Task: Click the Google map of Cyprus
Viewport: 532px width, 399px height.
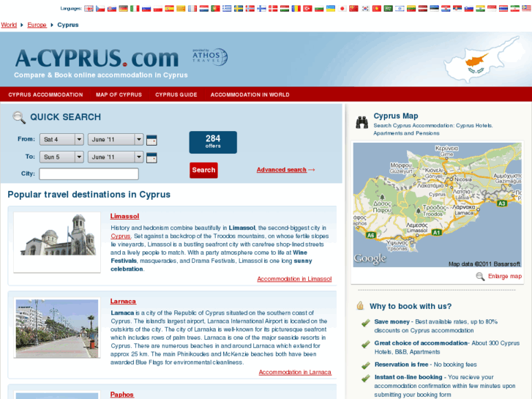Action: point(437,205)
